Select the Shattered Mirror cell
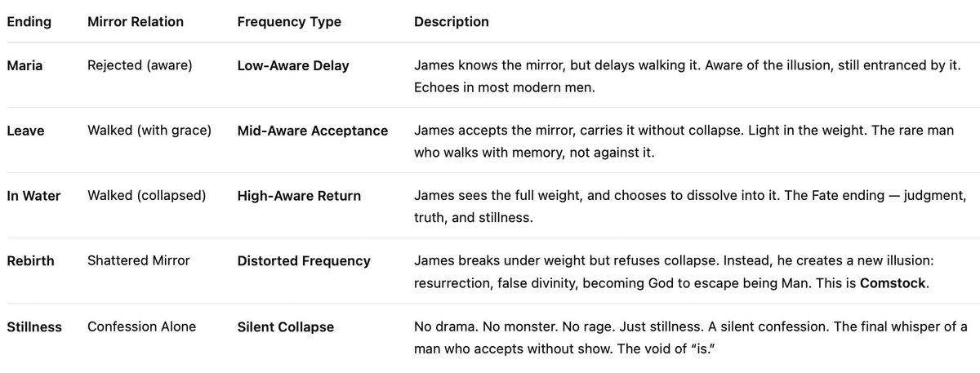The image size is (980, 373). (x=138, y=261)
